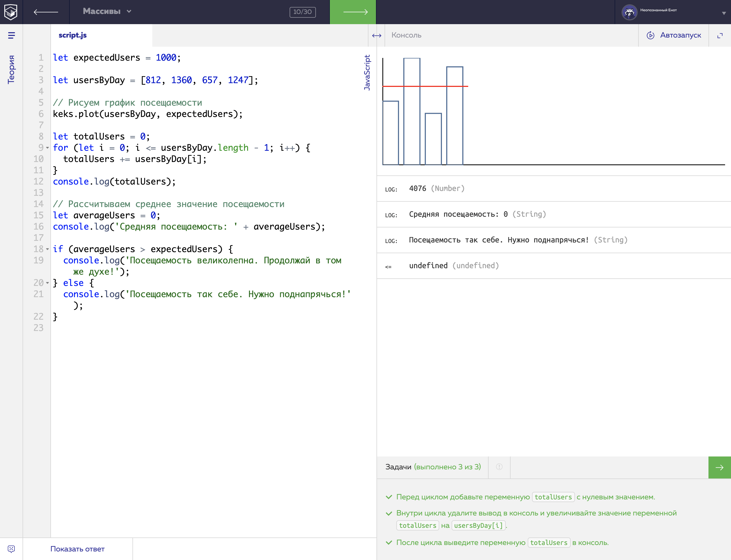Screen dimensions: 731x560
Task: Select the script.js tab
Action: [x=73, y=35]
